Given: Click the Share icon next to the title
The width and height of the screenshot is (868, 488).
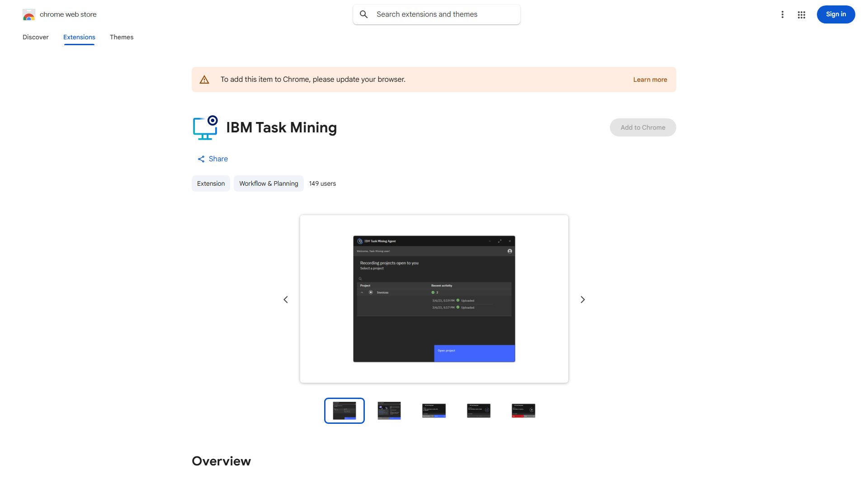Looking at the screenshot, I should (201, 159).
